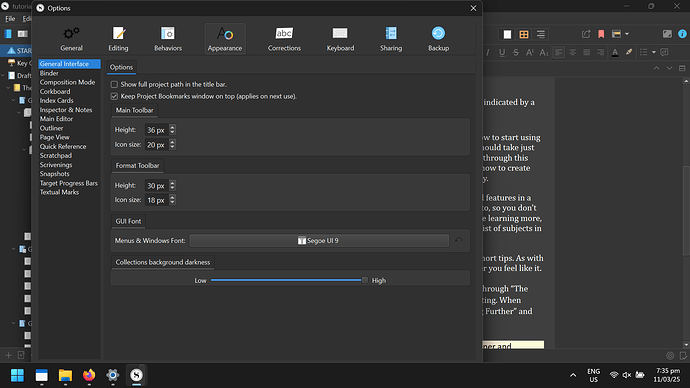
Task: Open File Explorer from the taskbar
Action: [x=65, y=375]
